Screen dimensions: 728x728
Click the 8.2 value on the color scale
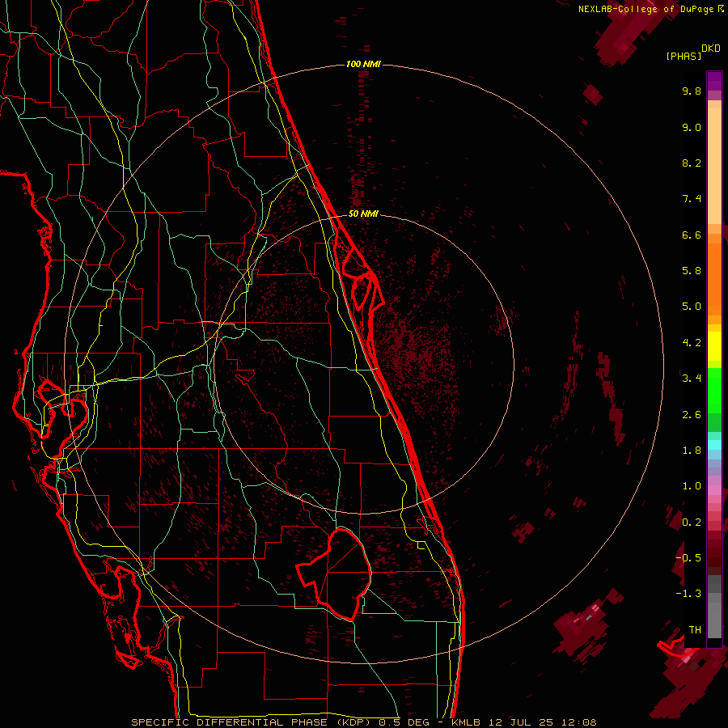tap(692, 163)
